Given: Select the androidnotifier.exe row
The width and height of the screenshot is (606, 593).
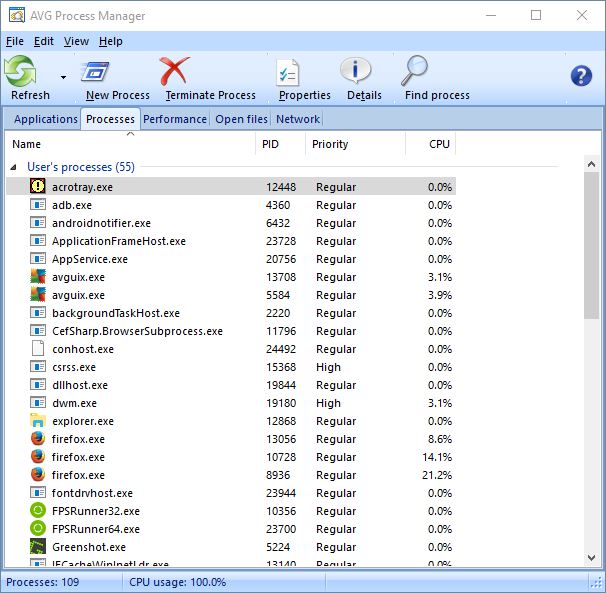Looking at the screenshot, I should pos(231,223).
